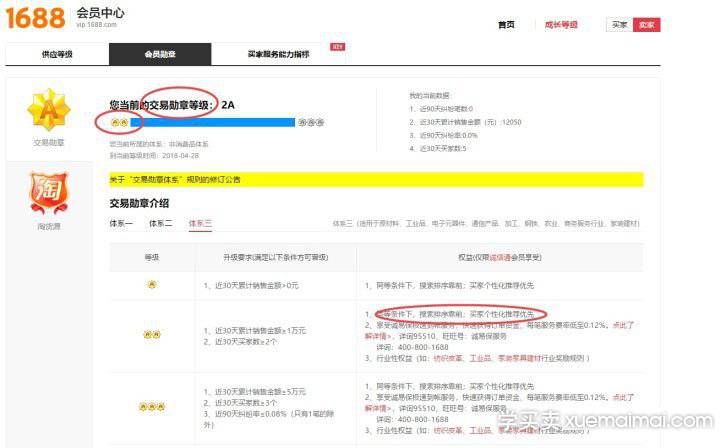Click the vip.1688.com address text
Image resolution: width=720 pixels, height=448 pixels.
click(x=96, y=25)
